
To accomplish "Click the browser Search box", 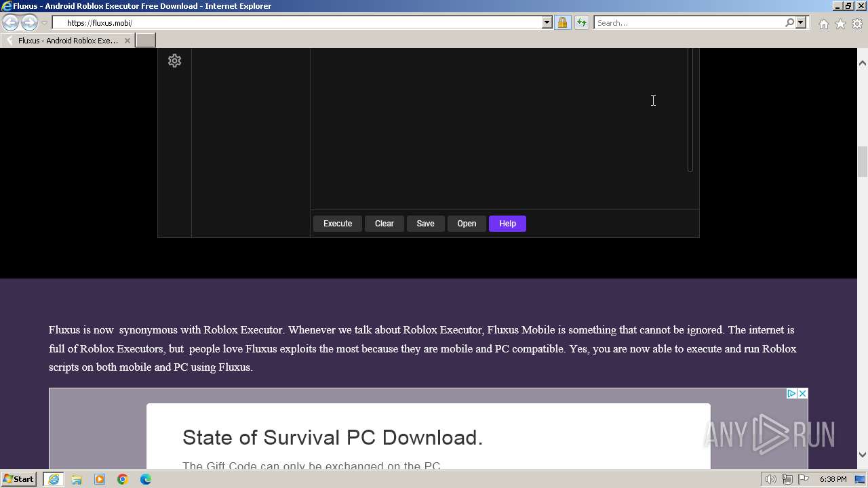I will [x=688, y=22].
